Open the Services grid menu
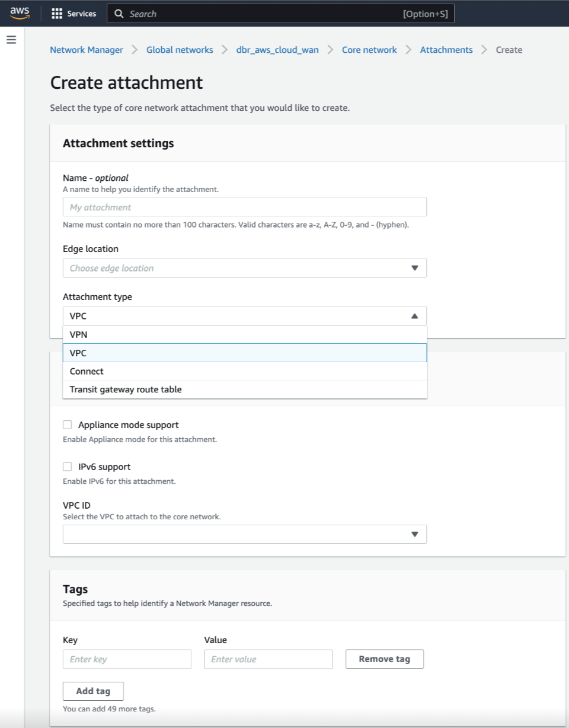Viewport: 569px width, 728px height. pos(57,14)
